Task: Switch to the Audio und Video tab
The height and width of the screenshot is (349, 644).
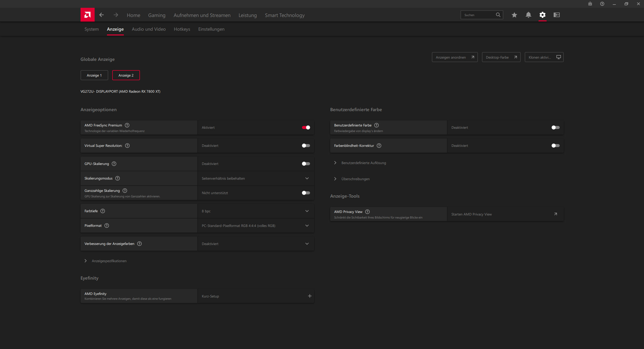Action: tap(148, 29)
